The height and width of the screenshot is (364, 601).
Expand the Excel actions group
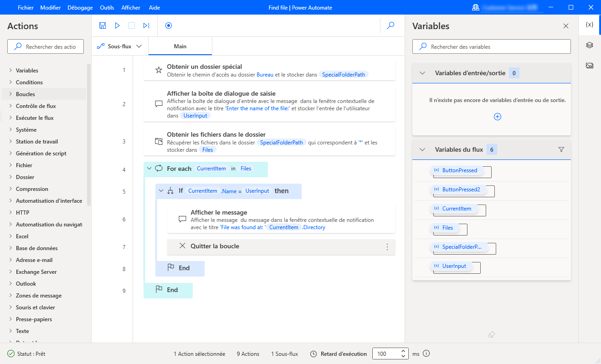pyautogui.click(x=10, y=236)
